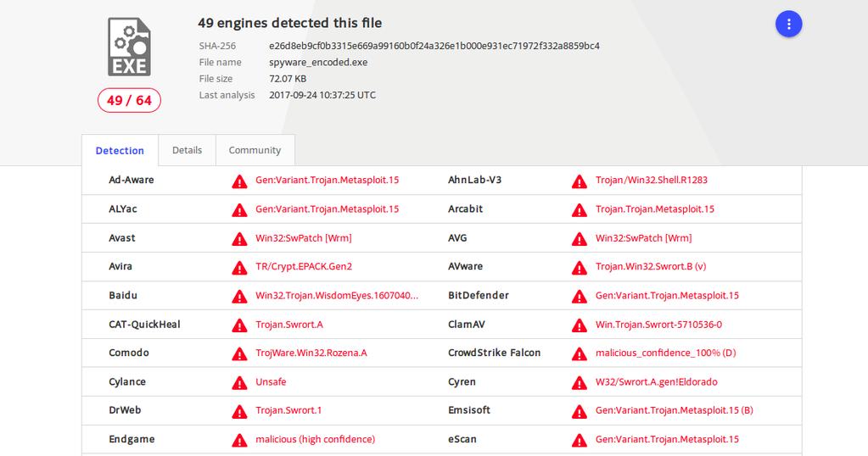Click the warning icon in the DrWeb row
This screenshot has width=868, height=456.
239,411
